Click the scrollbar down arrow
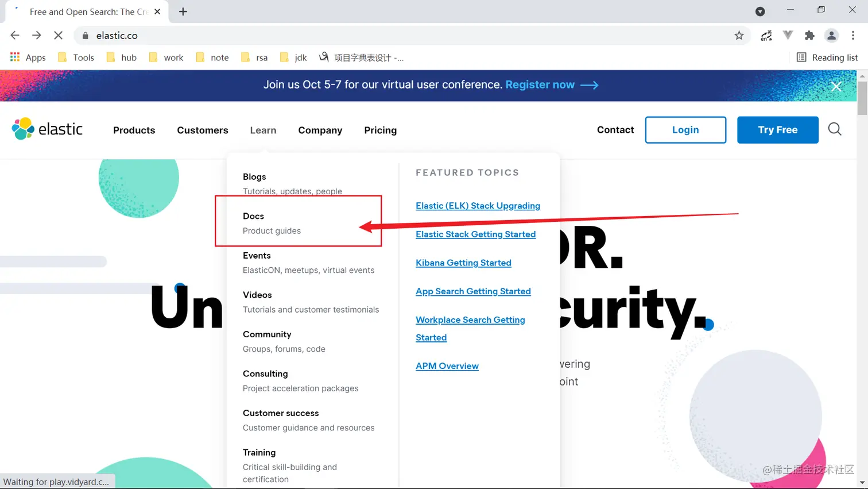Viewport: 868px width, 489px height. click(862, 483)
